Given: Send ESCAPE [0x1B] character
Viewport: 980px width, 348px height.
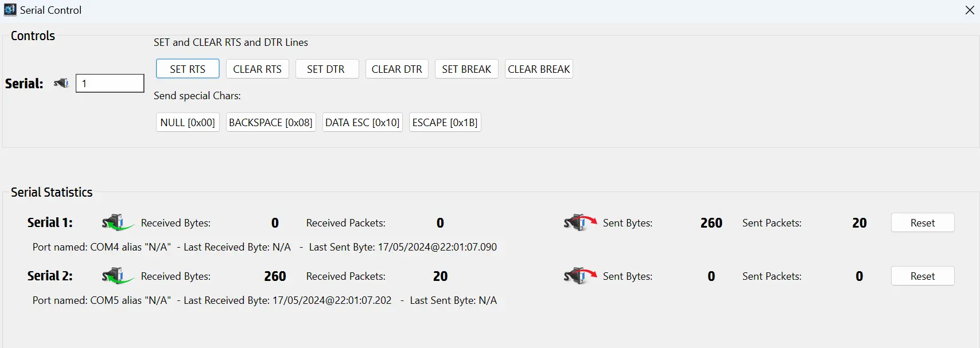Looking at the screenshot, I should coord(445,122).
